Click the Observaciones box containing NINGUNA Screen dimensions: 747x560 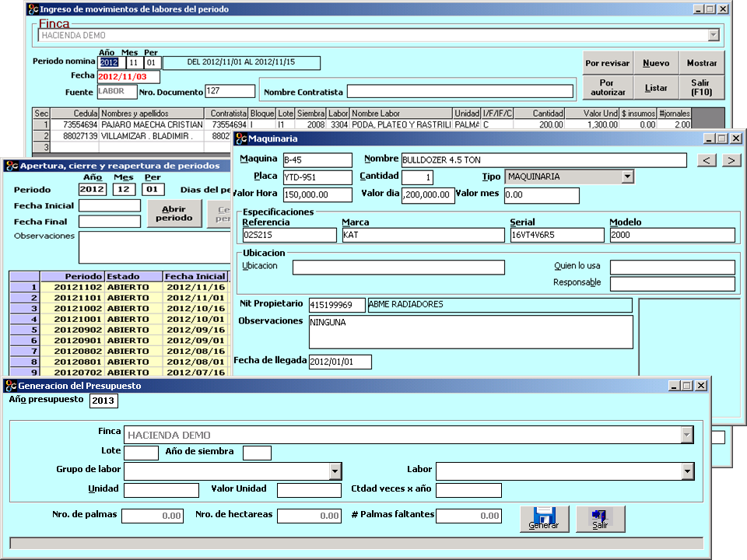472,332
